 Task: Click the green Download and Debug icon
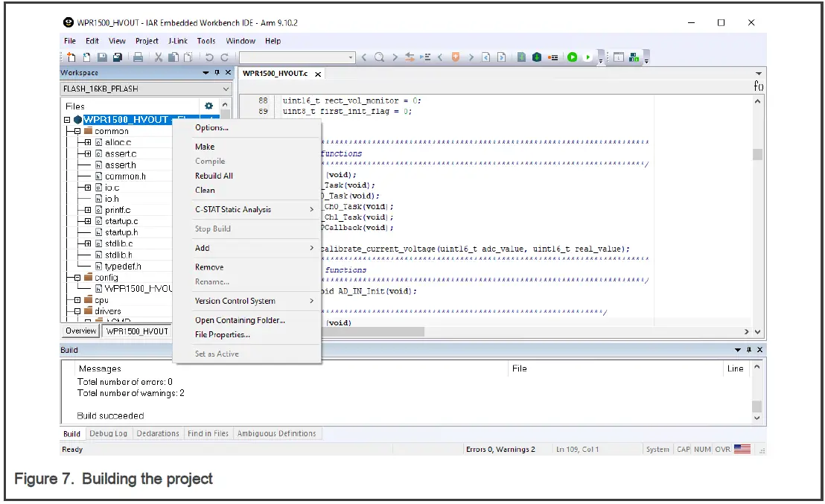point(572,57)
